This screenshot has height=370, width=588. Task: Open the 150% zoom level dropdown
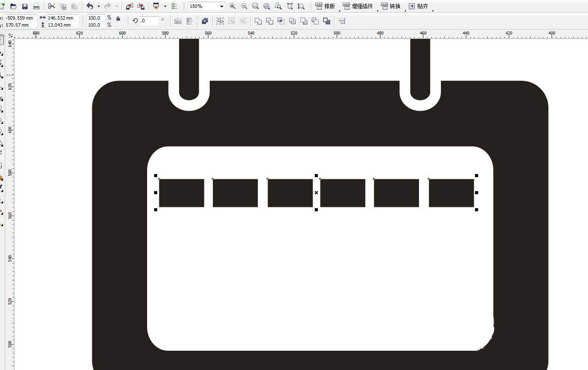222,6
